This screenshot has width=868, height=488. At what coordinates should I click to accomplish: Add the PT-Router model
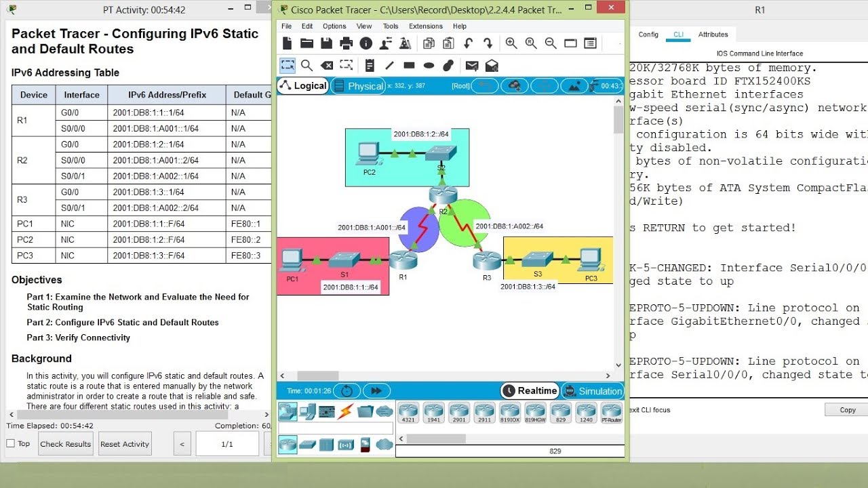point(612,411)
